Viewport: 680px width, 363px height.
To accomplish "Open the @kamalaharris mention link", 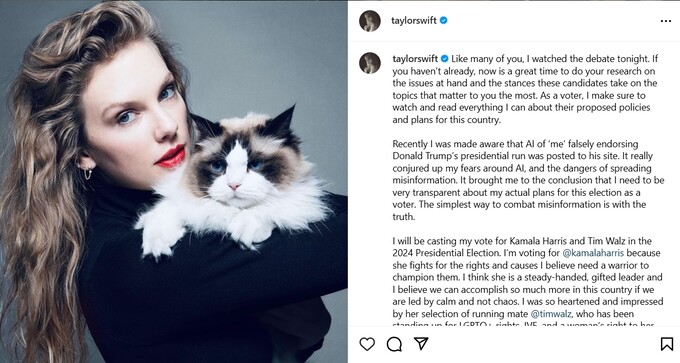I will click(x=593, y=253).
